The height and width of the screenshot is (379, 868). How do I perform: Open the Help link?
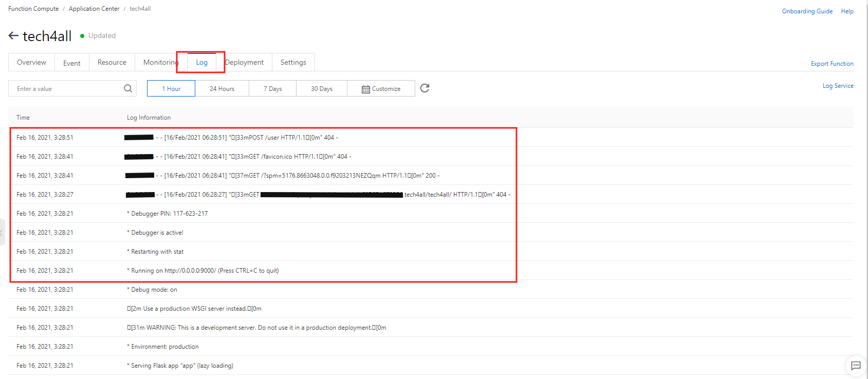tap(847, 11)
